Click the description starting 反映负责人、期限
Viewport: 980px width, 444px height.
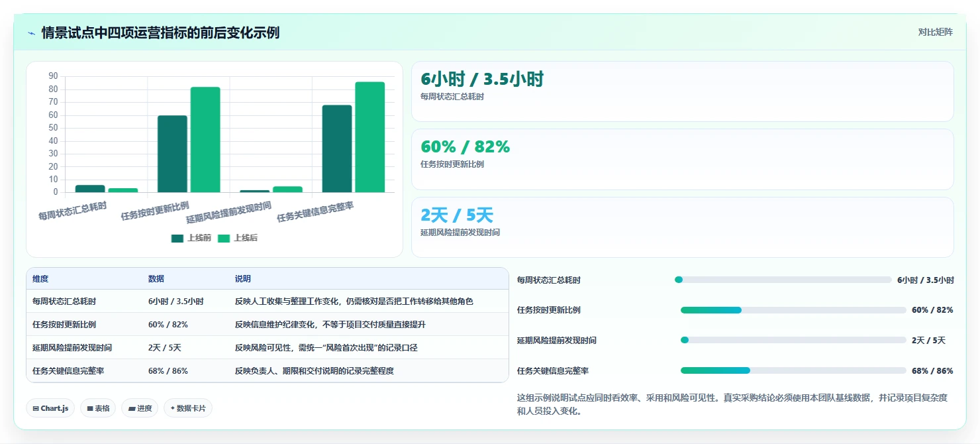click(x=315, y=371)
